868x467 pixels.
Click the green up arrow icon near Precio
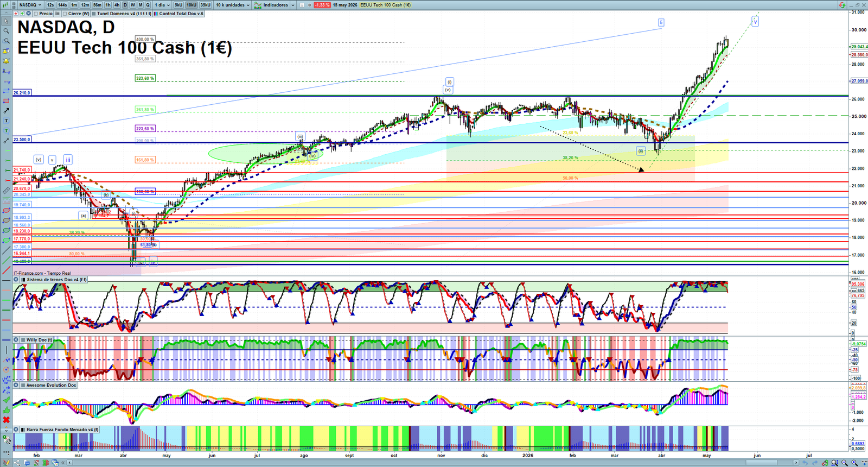point(22,14)
